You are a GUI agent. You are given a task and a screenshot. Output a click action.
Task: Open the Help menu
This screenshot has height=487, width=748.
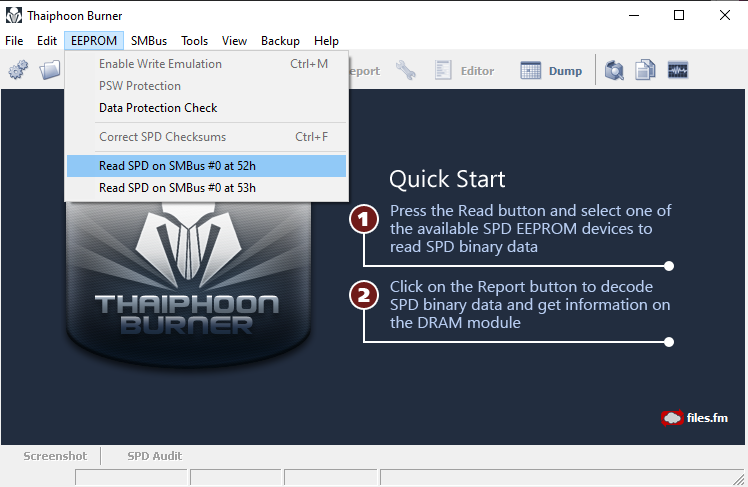coord(326,41)
